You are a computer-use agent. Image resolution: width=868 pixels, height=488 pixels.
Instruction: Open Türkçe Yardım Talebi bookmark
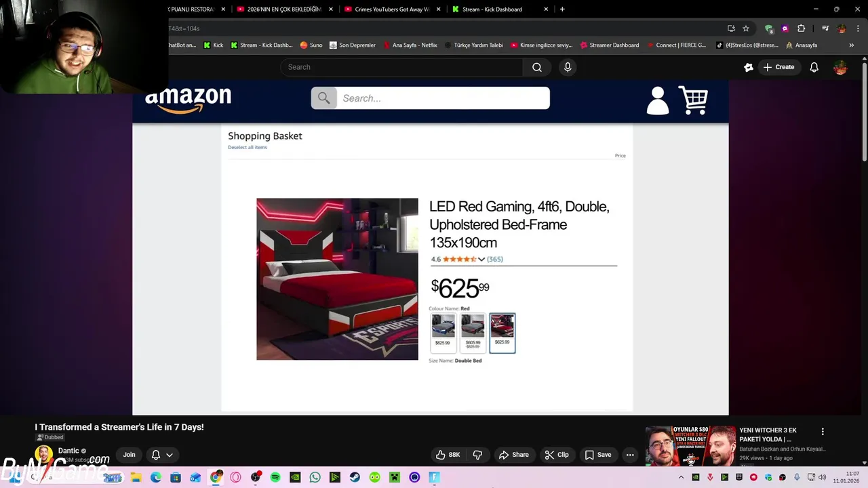pyautogui.click(x=474, y=45)
